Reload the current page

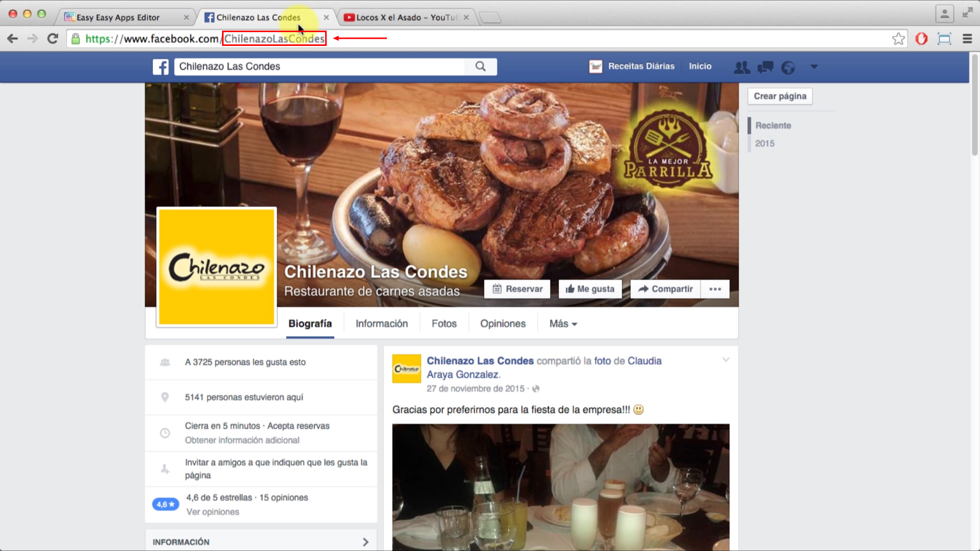(x=53, y=38)
